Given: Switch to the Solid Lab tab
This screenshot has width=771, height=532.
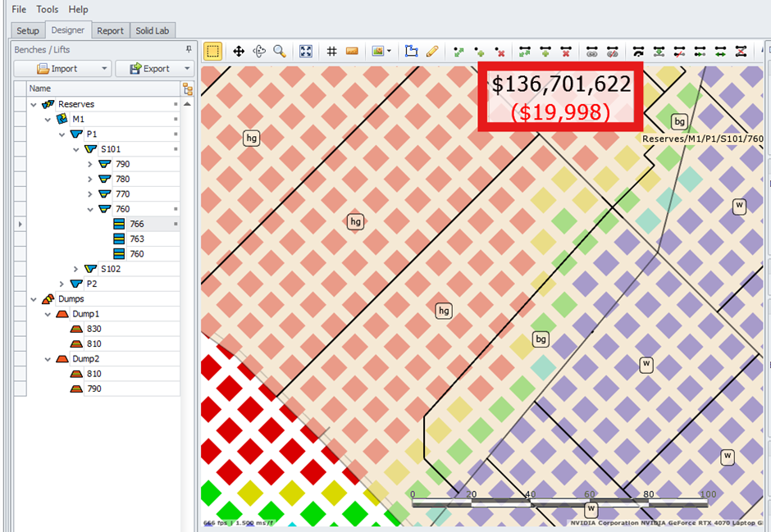Looking at the screenshot, I should (x=152, y=30).
